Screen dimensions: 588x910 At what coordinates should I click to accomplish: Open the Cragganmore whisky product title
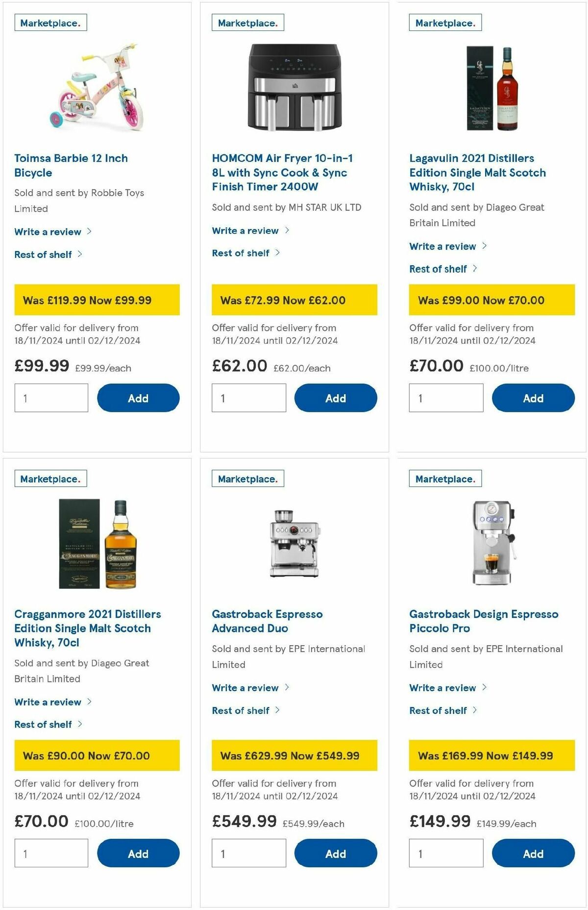(x=88, y=628)
